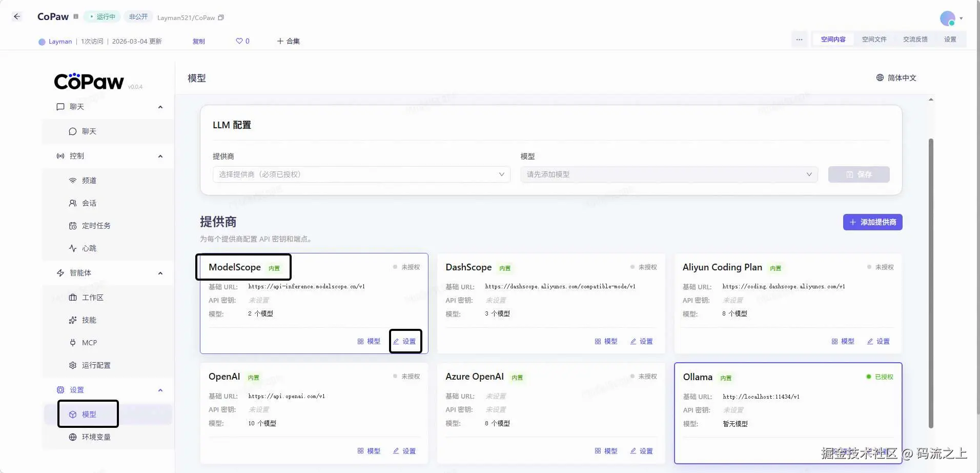Collapse the 控制 group in the sidebar
This screenshot has height=473, width=980.
(160, 156)
